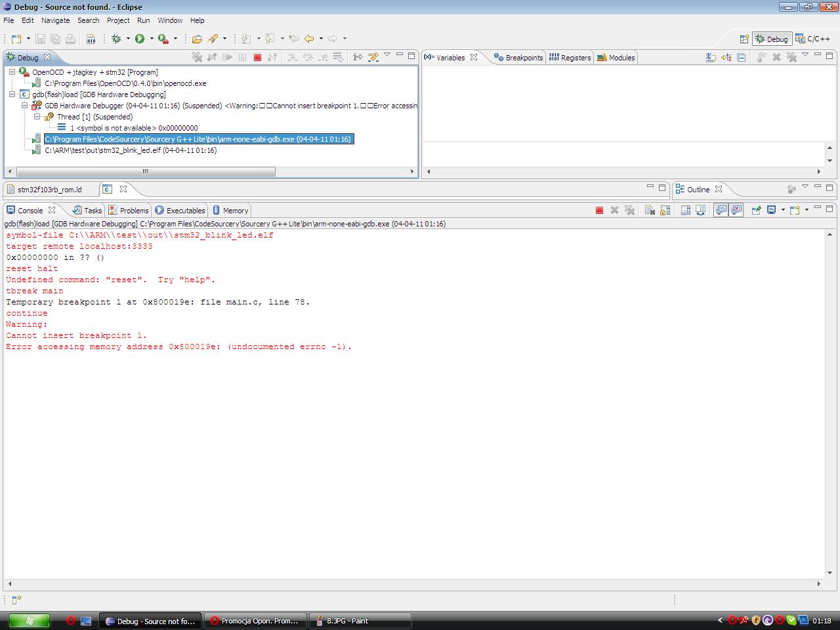Close the Outline view tab
The image size is (840, 630).
click(719, 189)
